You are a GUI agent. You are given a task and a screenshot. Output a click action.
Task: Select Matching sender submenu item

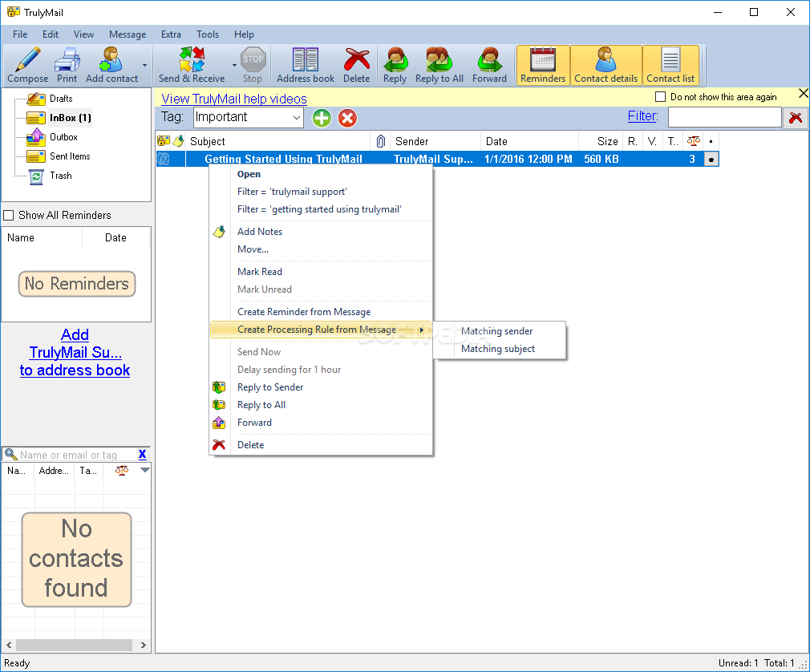point(500,330)
